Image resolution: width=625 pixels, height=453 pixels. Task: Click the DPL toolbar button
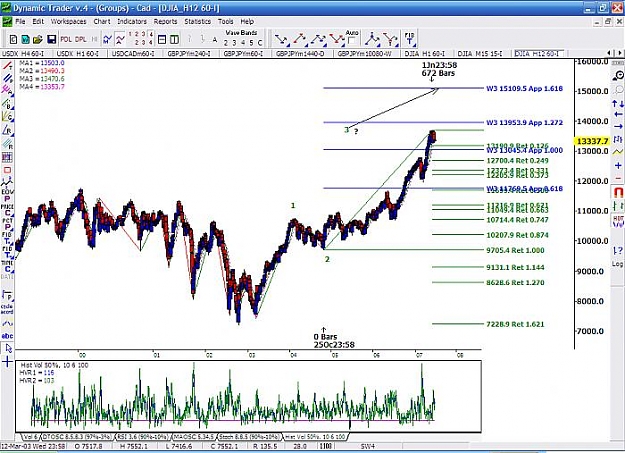[81, 39]
